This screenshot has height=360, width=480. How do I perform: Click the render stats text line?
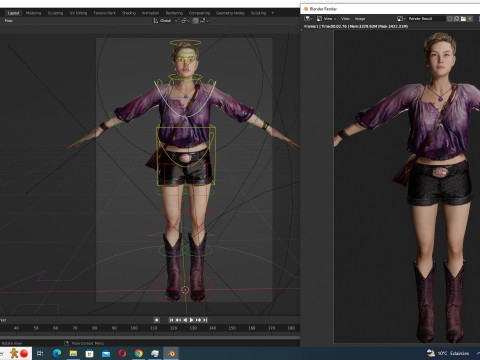pyautogui.click(x=356, y=26)
